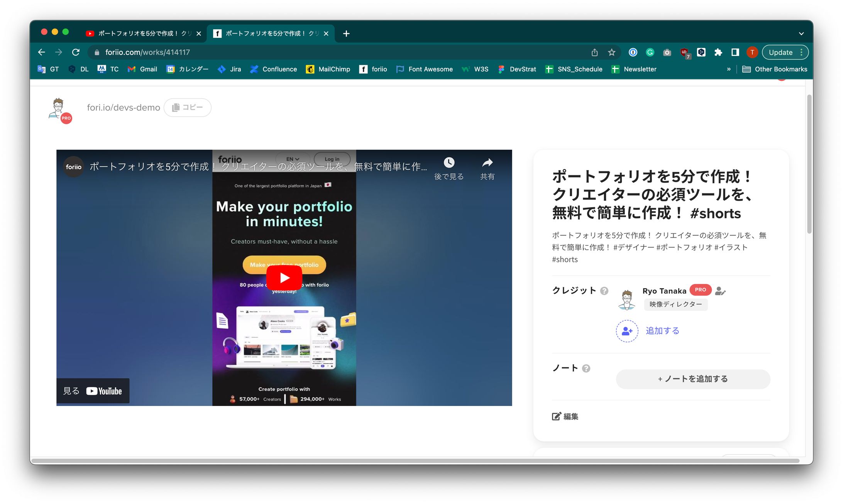
Task: Open the foriio bookmark
Action: tap(373, 69)
